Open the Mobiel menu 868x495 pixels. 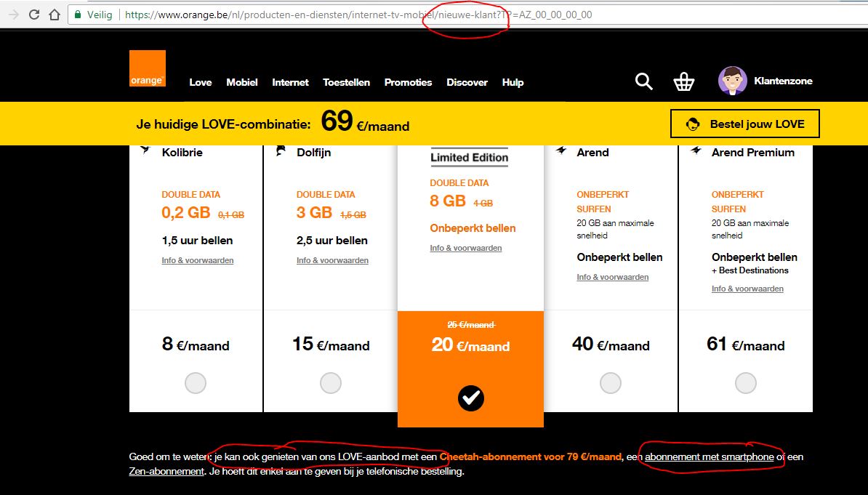tap(242, 83)
